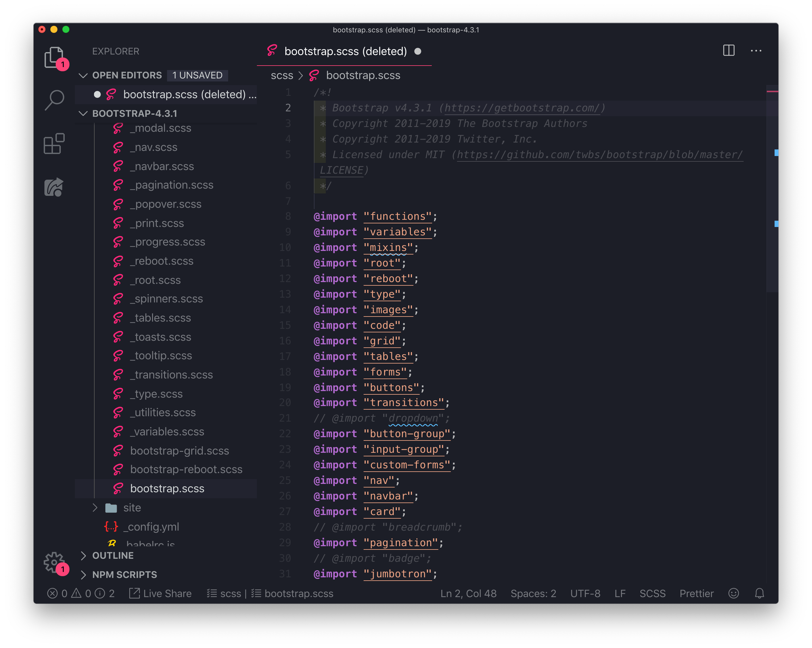
Task: Click the warnings count icon in the status bar
Action: pos(76,594)
